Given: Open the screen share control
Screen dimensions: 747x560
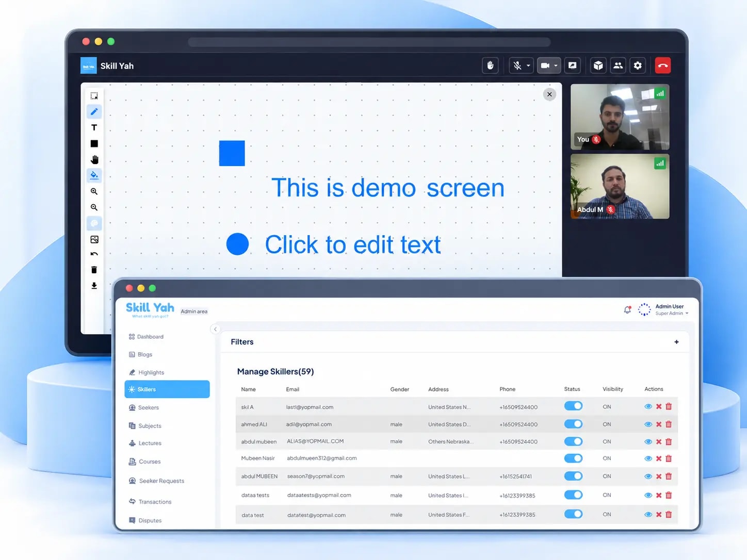Looking at the screenshot, I should 572,65.
